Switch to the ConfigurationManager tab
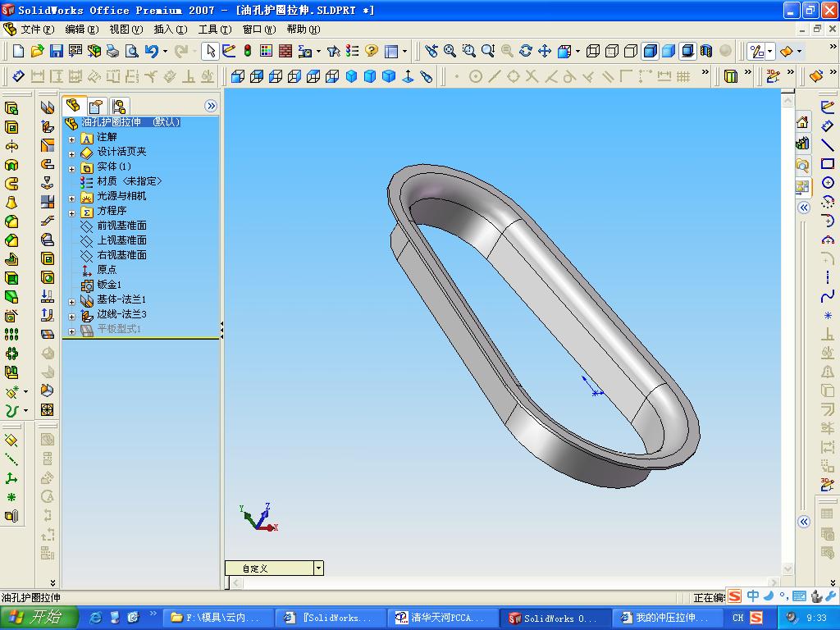840x630 pixels. pyautogui.click(x=119, y=106)
